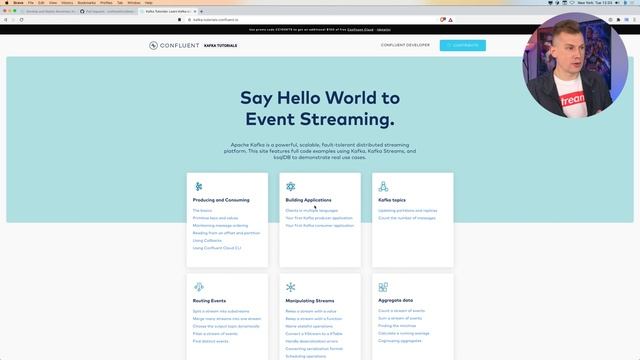Open the Apple menu
This screenshot has width=640, height=360.
[x=7, y=2]
